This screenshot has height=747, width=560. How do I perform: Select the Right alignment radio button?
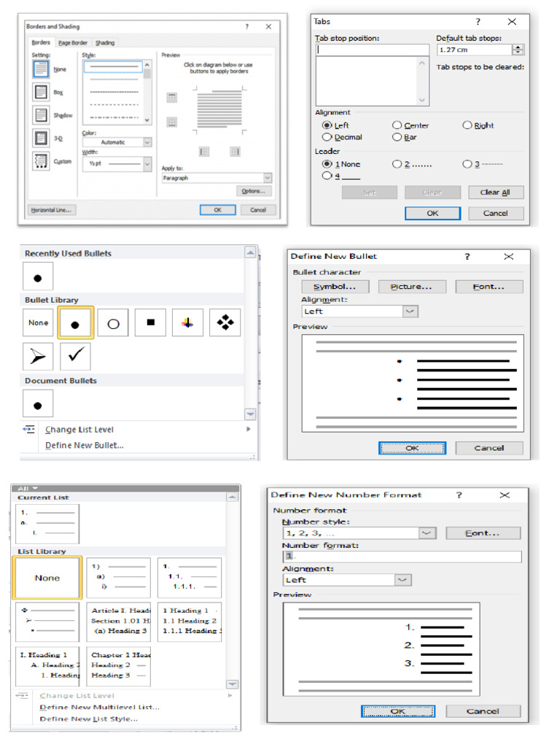pyautogui.click(x=467, y=125)
